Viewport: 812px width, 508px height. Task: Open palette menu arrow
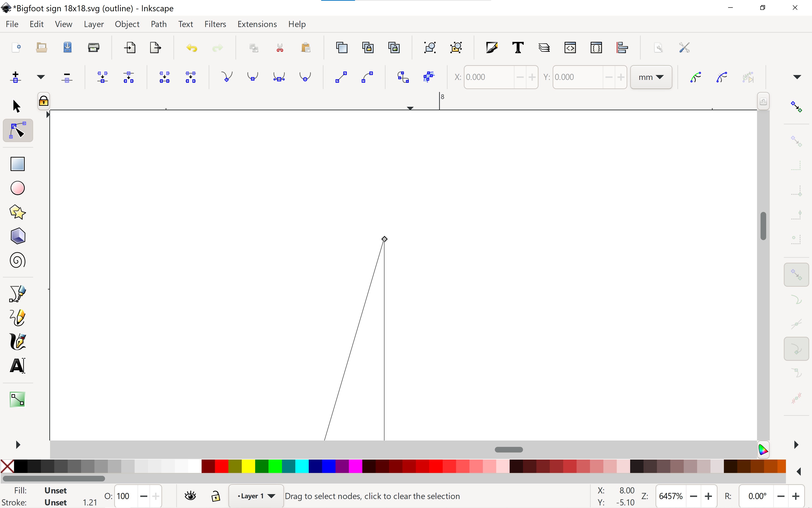(x=799, y=472)
